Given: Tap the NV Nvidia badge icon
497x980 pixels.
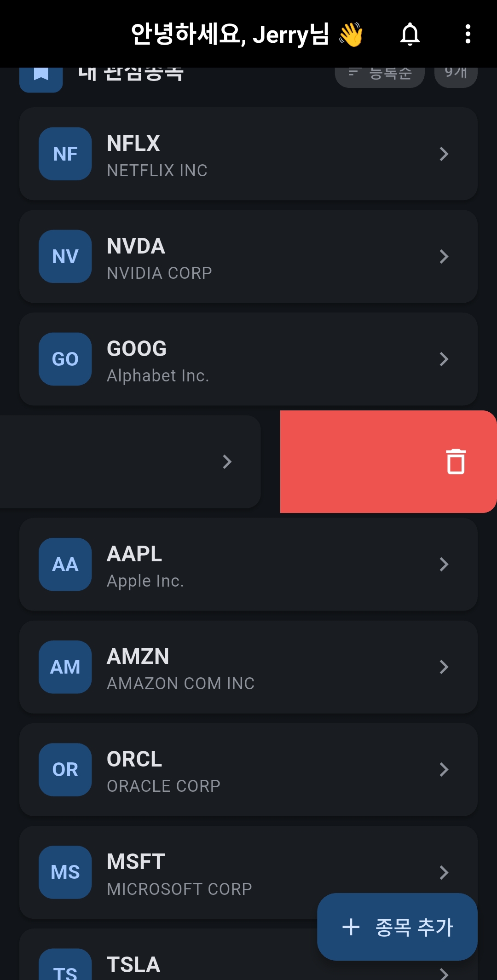Looking at the screenshot, I should tap(65, 256).
